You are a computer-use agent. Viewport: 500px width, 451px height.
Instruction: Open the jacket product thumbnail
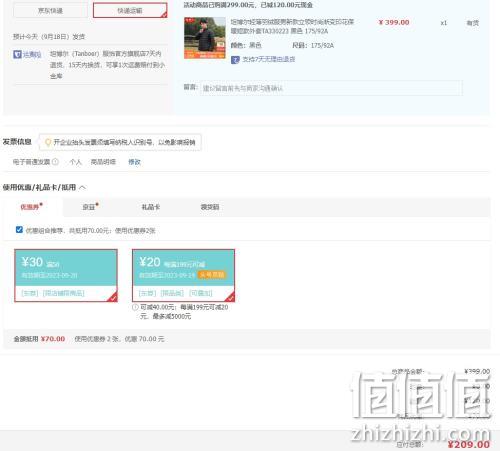(x=205, y=38)
